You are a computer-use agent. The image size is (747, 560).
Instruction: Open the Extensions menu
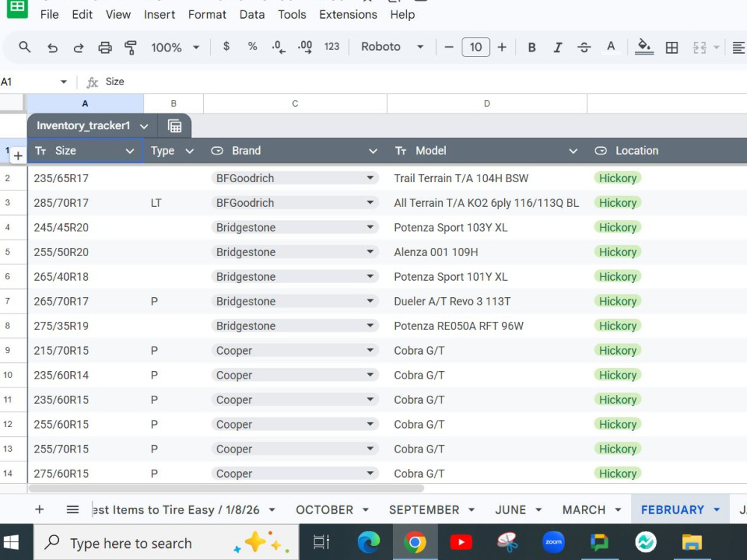click(x=348, y=15)
